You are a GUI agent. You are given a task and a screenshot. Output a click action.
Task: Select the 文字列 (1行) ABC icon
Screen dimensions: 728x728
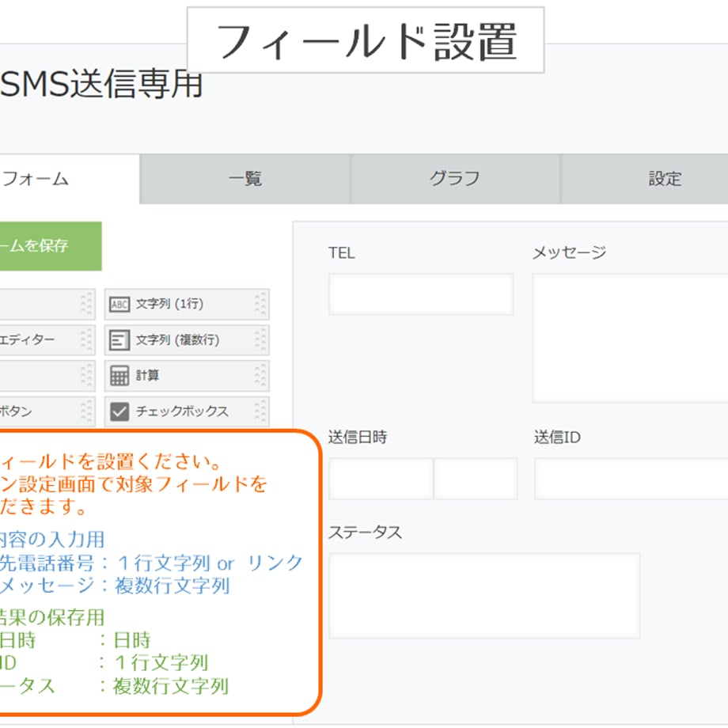coord(119,305)
